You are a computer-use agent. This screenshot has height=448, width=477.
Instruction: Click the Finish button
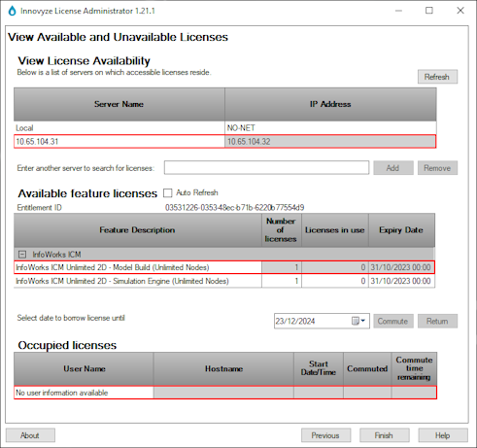click(x=385, y=435)
